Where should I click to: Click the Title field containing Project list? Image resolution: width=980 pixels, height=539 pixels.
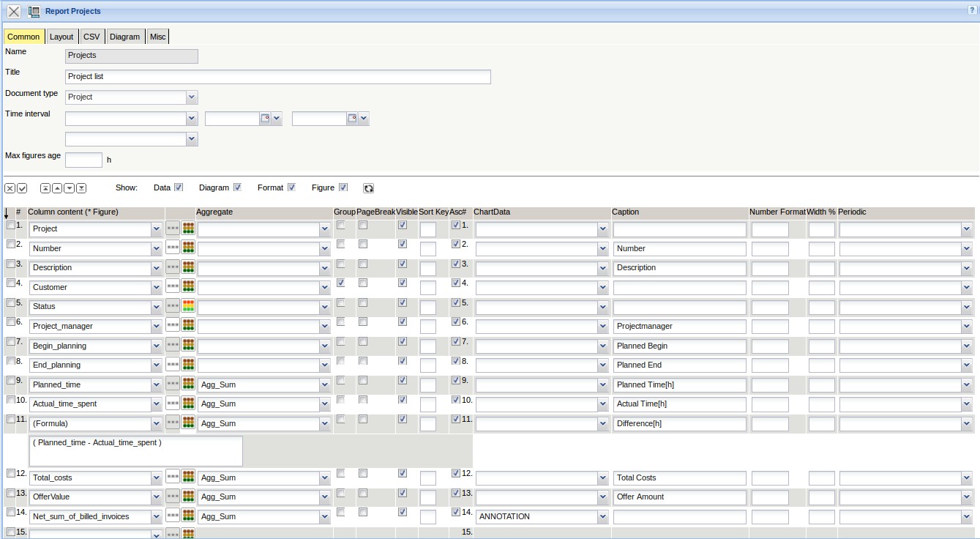(x=277, y=77)
